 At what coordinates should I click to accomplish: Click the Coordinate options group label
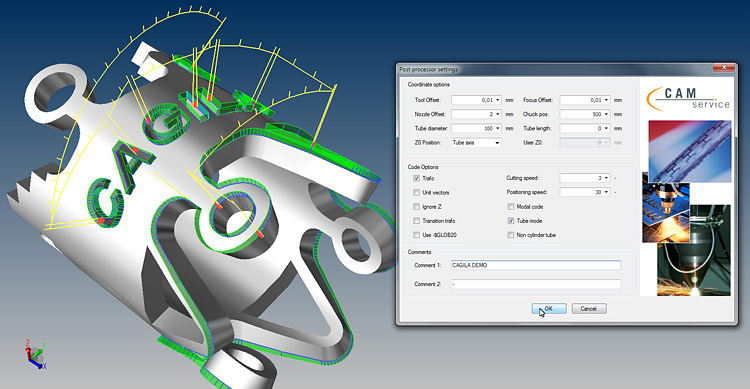[429, 85]
